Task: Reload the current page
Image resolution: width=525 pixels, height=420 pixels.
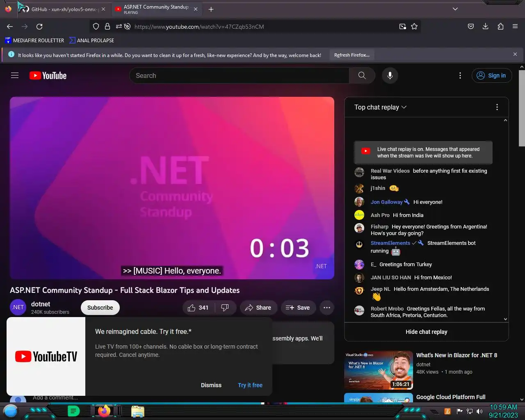Action: pos(39,27)
